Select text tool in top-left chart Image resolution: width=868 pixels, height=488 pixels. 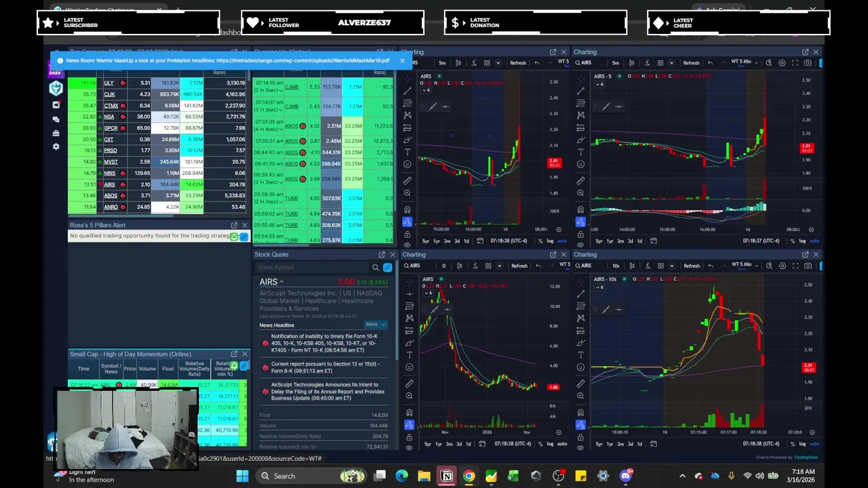pyautogui.click(x=408, y=152)
